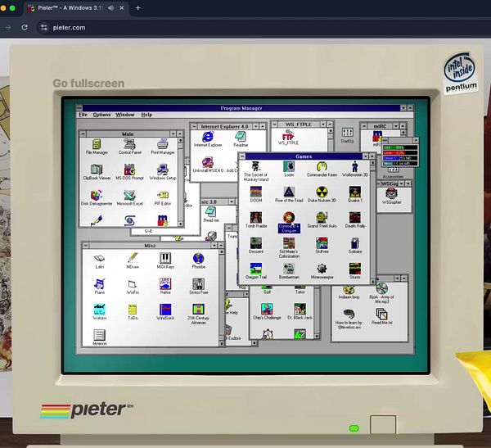Select the WSGopher icon
The width and height of the screenshot is (491, 448).
tap(391, 197)
